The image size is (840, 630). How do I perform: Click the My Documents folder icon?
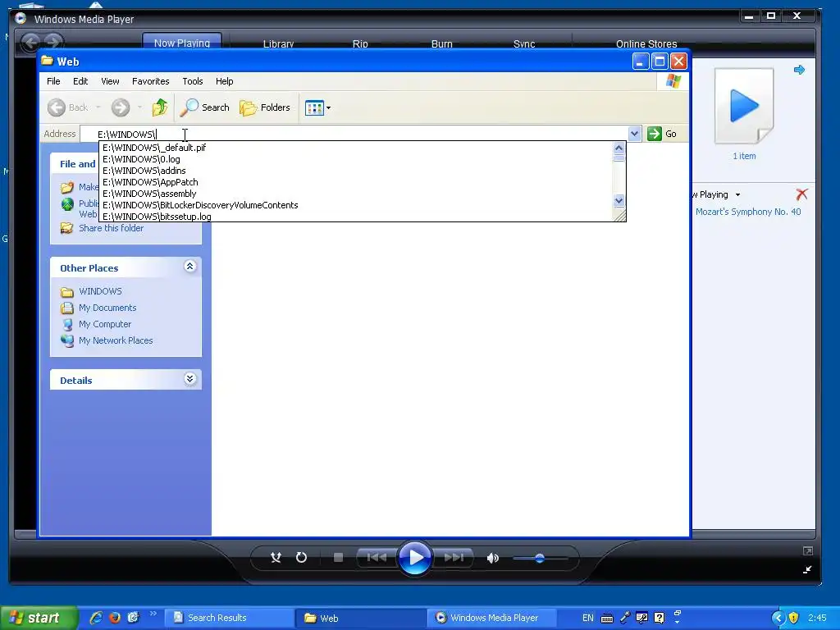coord(67,308)
